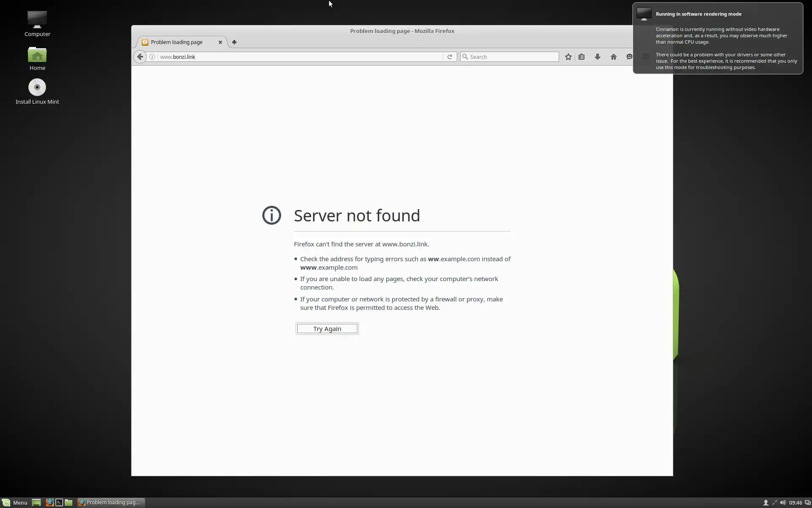Click the site information icon in address bar
Viewport: 812px width, 508px height.
(x=152, y=57)
